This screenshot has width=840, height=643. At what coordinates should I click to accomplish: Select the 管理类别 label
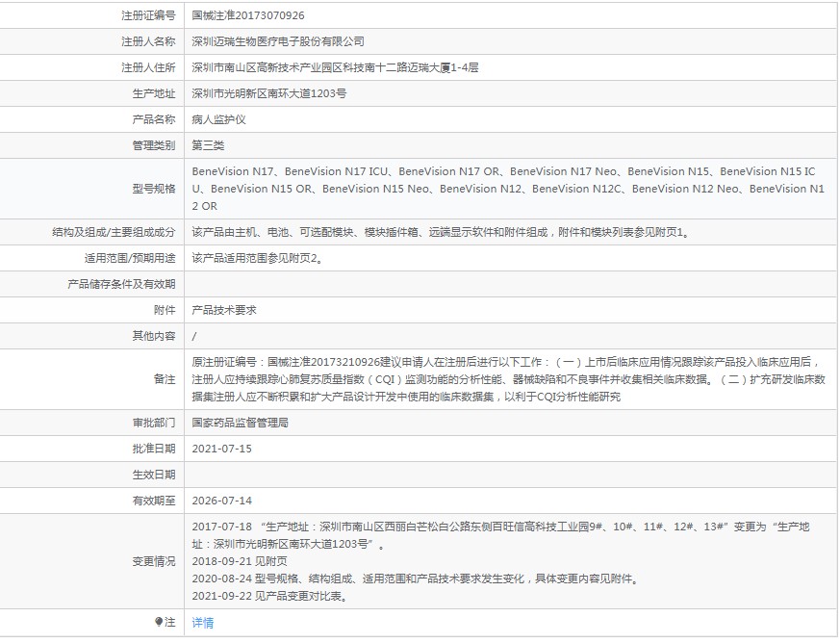pos(154,145)
